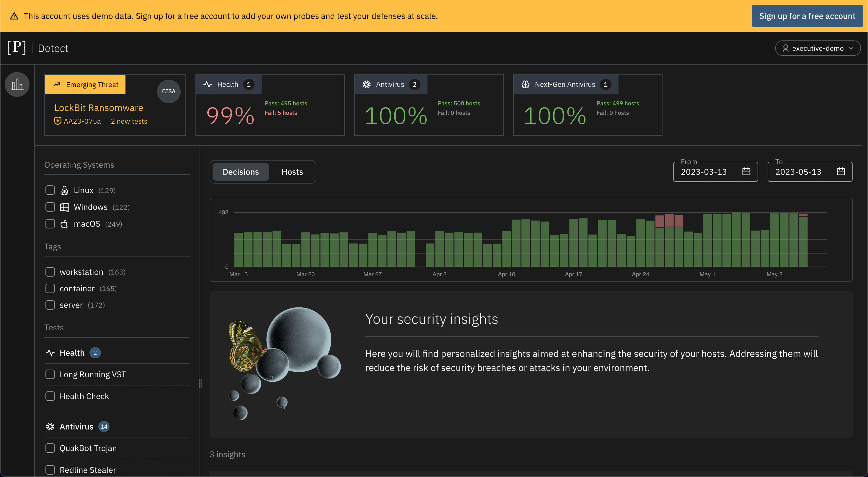Click the AA23-075a shield advisory icon
This screenshot has height=477, width=868.
click(58, 121)
